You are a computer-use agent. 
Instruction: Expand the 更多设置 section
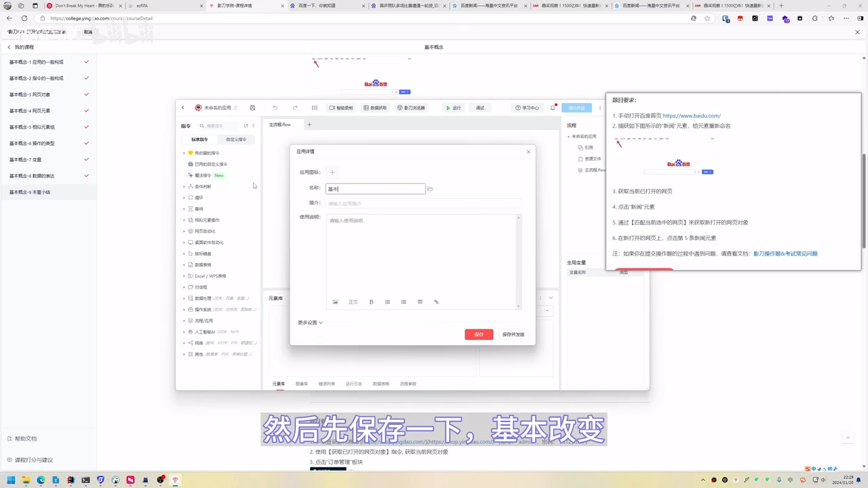click(310, 323)
